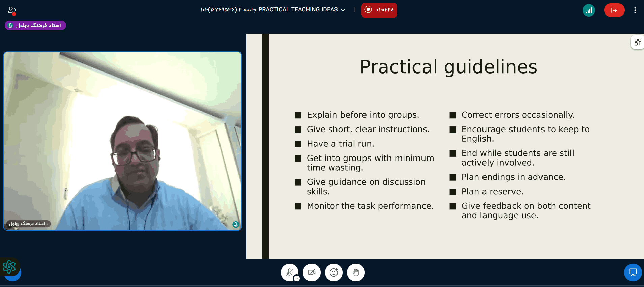This screenshot has width=644, height=287.
Task: Open the connection status signal icon
Action: click(x=589, y=10)
